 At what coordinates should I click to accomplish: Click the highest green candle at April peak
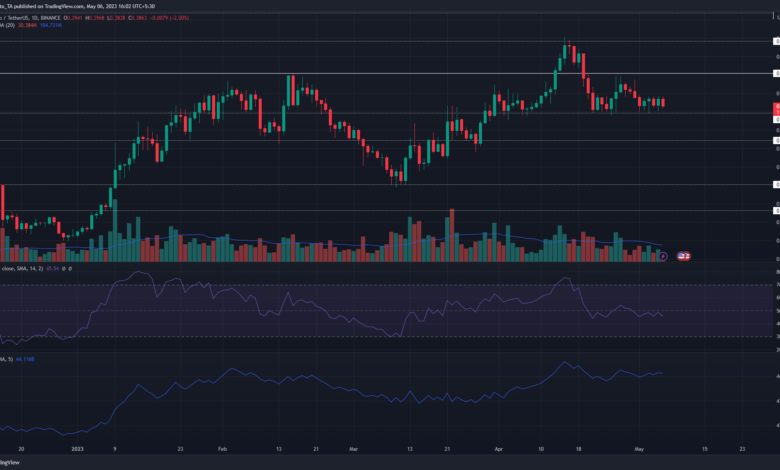564,51
